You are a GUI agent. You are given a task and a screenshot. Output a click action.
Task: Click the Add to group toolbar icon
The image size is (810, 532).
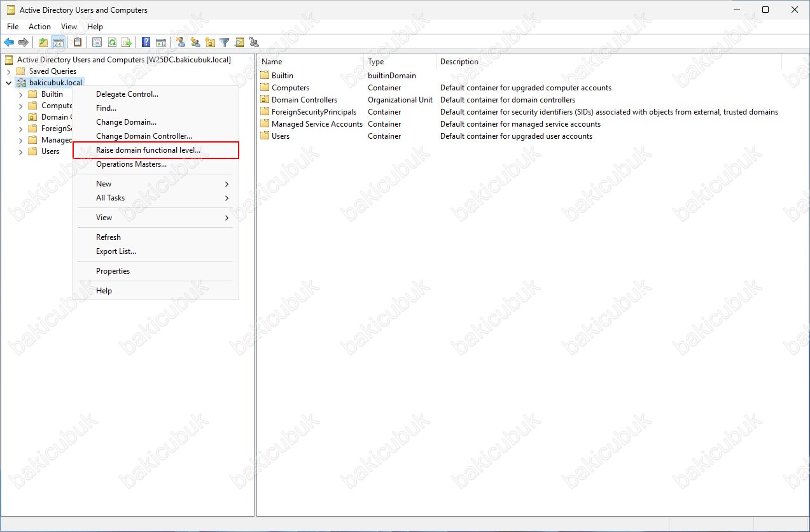[254, 43]
